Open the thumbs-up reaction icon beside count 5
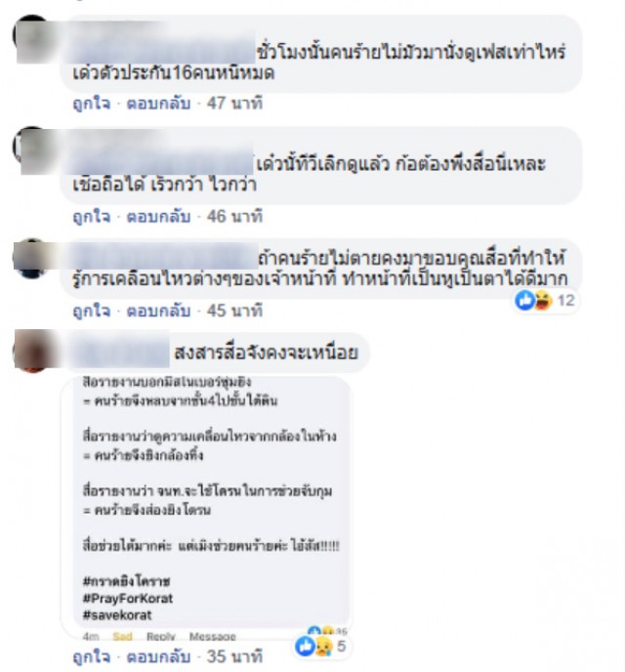This screenshot has height=672, width=625. [x=305, y=646]
